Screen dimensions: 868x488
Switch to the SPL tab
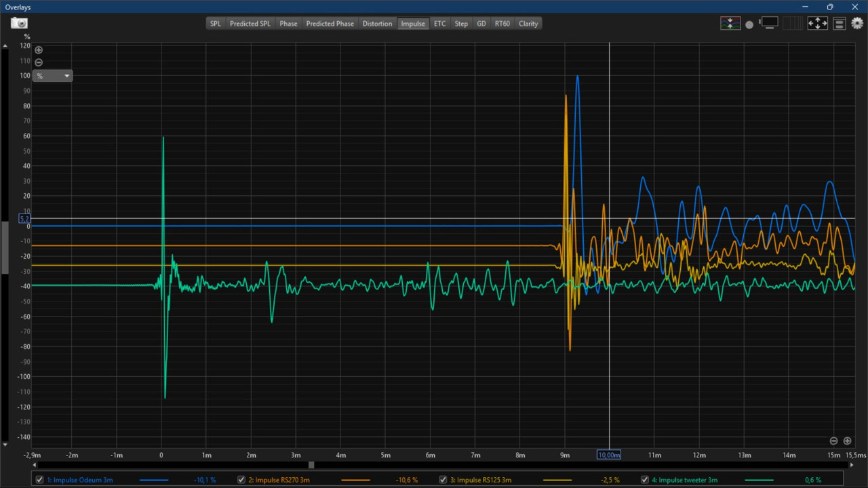point(215,23)
